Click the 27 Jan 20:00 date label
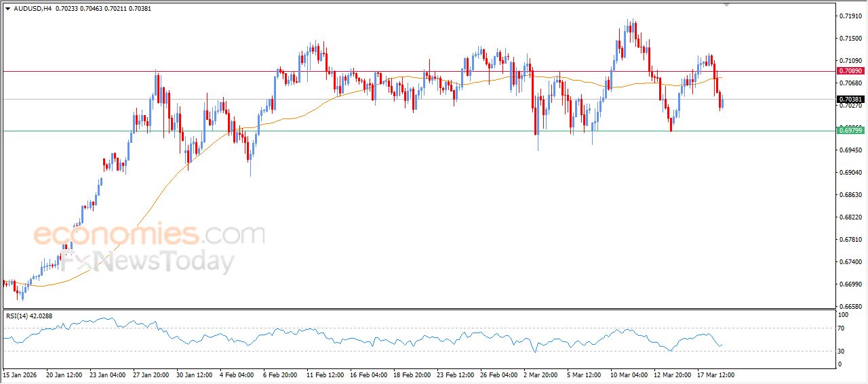868x384 pixels. click(151, 374)
